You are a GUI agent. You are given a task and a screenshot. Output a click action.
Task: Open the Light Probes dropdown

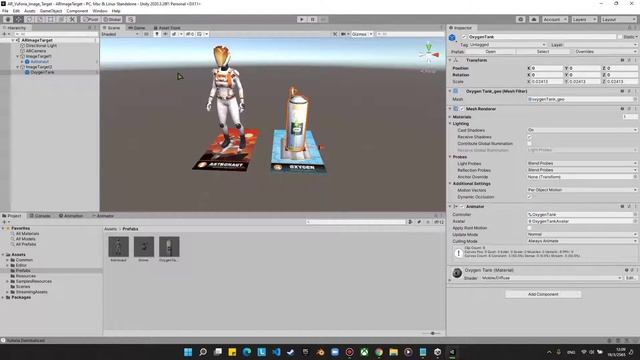point(582,163)
